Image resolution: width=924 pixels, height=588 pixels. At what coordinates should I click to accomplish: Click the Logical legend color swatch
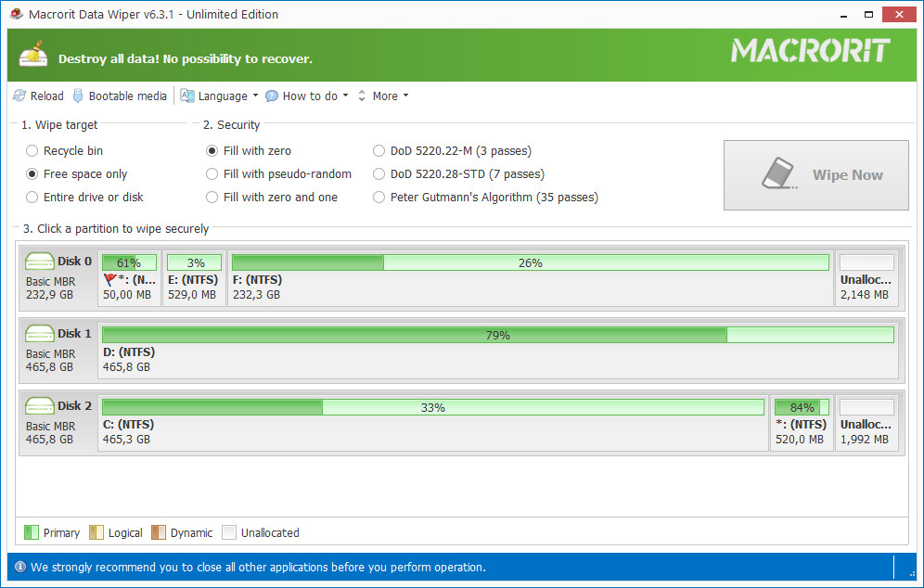tap(96, 532)
